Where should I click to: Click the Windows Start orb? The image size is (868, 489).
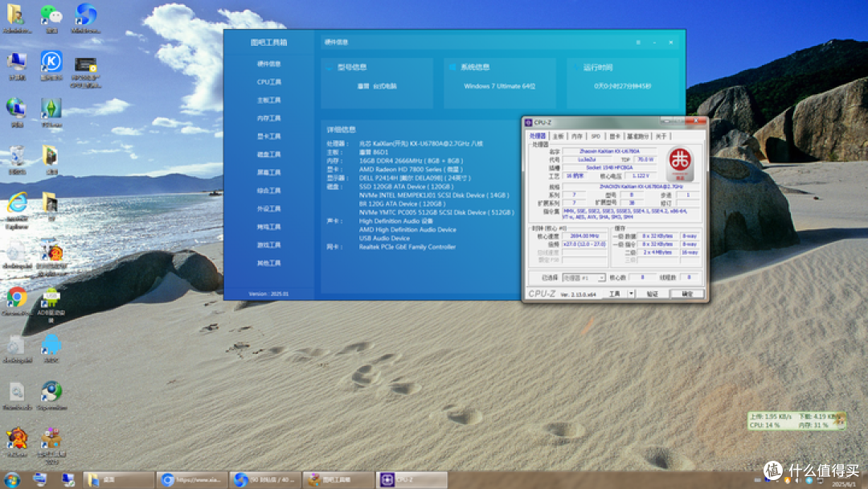[x=12, y=479]
